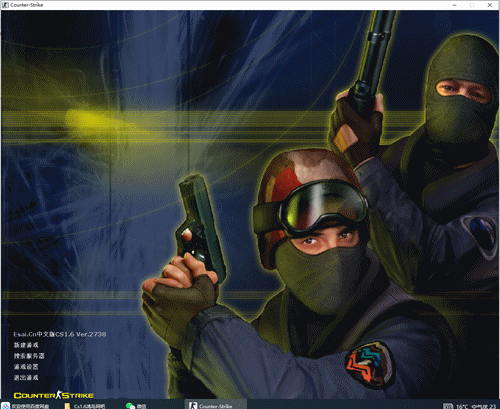Click the running soldier figure in logo
Viewport: 500px width, 409px height.
[59, 395]
